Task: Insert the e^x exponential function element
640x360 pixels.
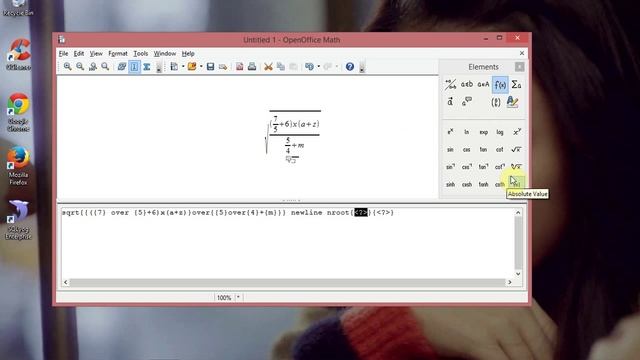Action: pos(450,132)
